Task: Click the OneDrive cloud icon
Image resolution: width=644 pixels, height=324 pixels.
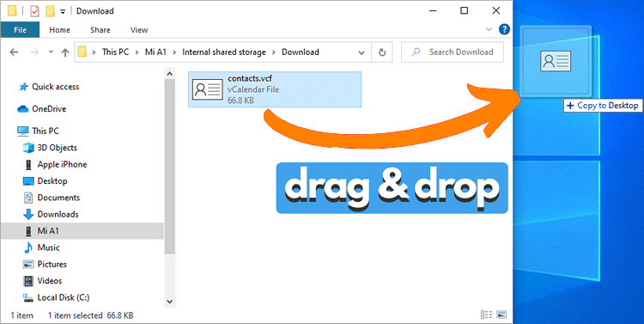Action: tap(22, 109)
